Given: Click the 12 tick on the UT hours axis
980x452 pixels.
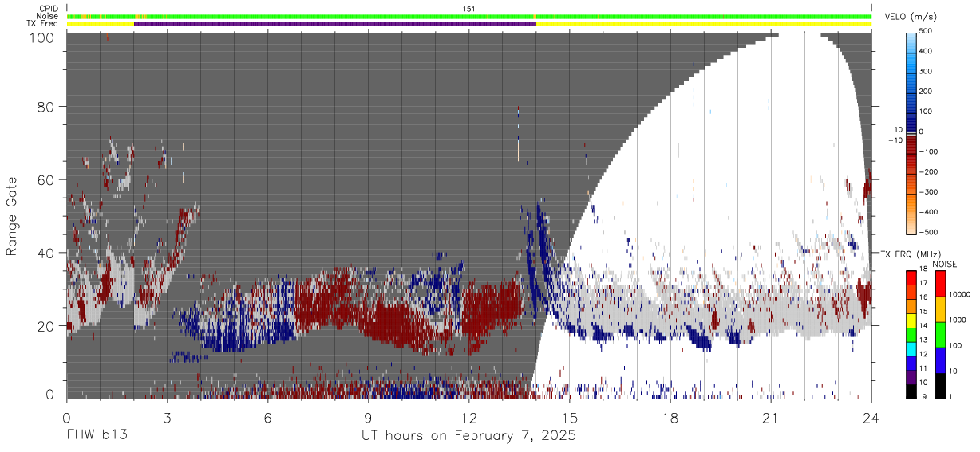Looking at the screenshot, I should click(x=469, y=417).
